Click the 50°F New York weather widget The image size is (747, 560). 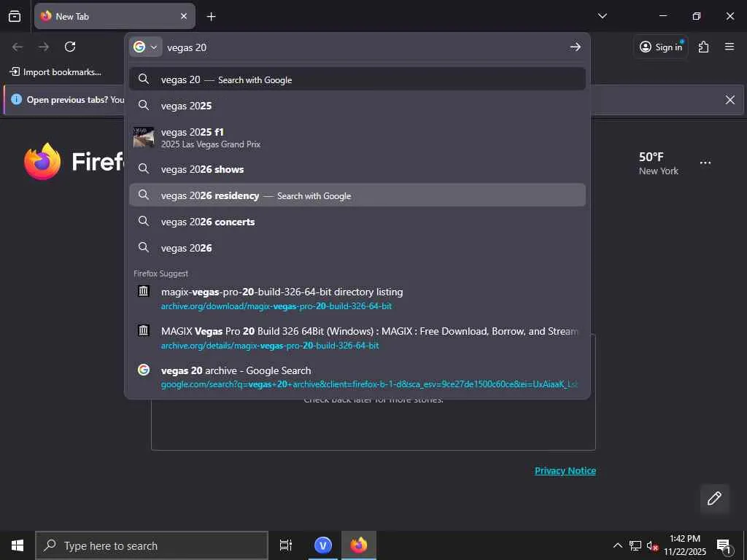coord(659,163)
